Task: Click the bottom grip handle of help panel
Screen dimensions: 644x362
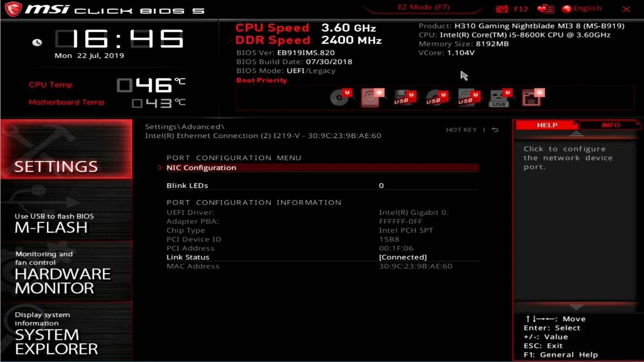Action: [576, 307]
